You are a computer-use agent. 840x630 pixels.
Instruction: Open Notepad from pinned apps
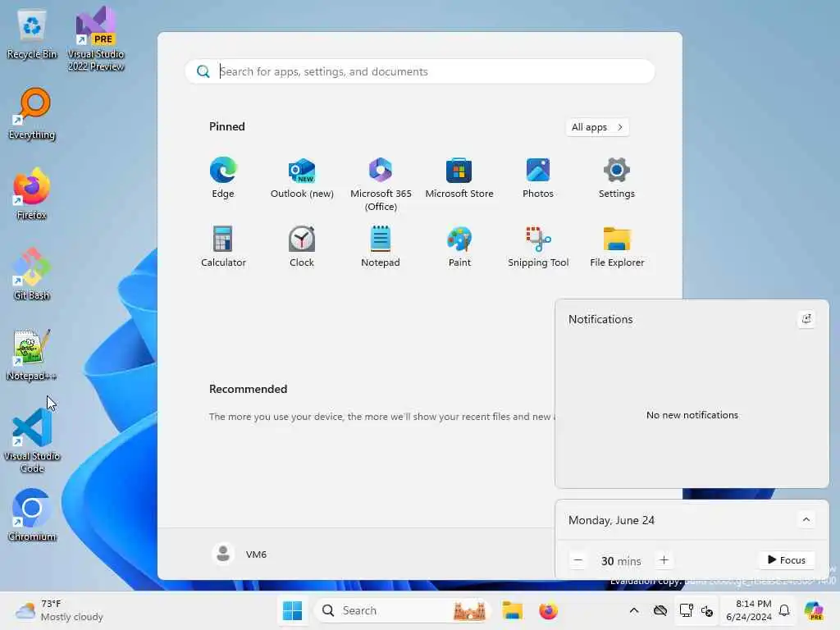click(x=381, y=246)
